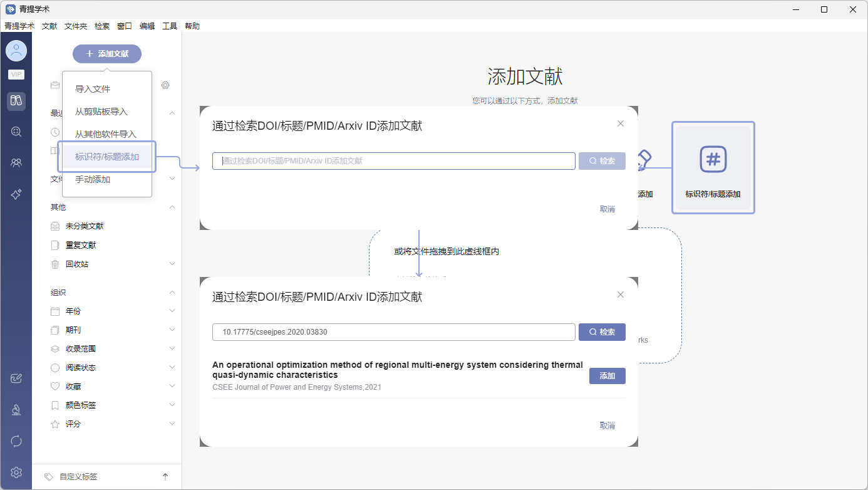Image resolution: width=868 pixels, height=490 pixels.
Task: Open the microscope sidebar icon
Action: 16,410
